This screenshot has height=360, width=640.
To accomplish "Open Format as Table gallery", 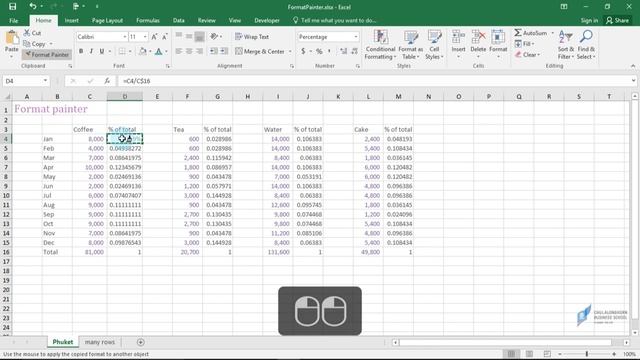I will click(x=411, y=44).
